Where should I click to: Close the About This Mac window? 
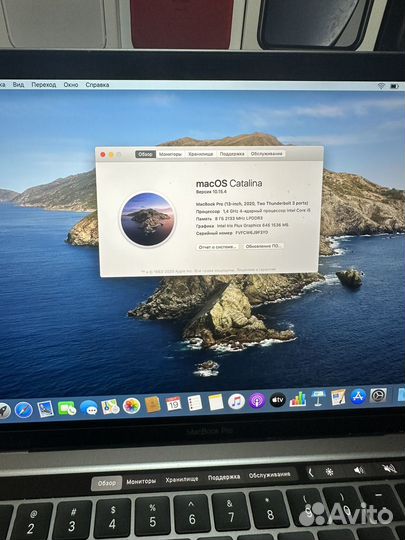[x=103, y=155]
